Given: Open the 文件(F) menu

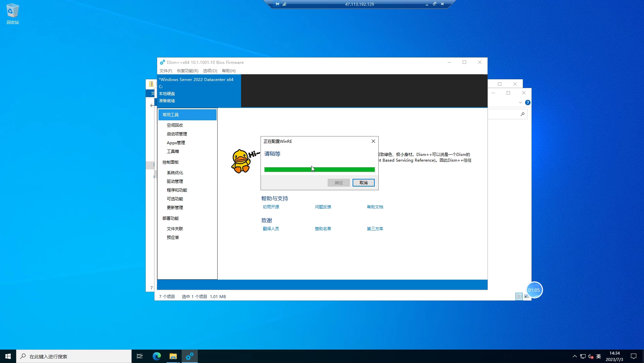Looking at the screenshot, I should [166, 71].
